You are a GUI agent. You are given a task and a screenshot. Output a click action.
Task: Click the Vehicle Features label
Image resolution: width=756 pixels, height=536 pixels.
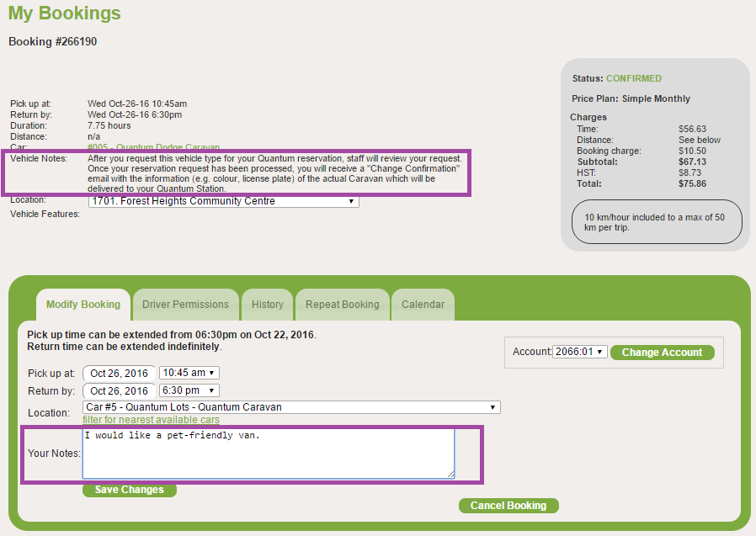coord(45,214)
